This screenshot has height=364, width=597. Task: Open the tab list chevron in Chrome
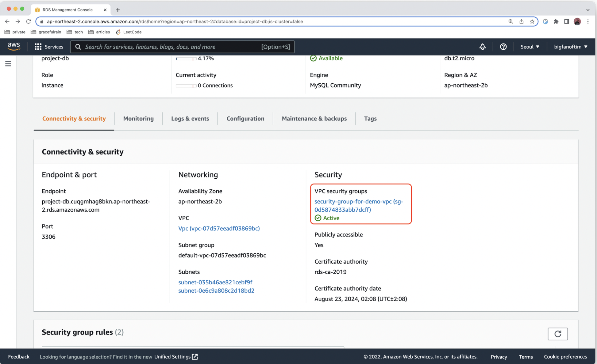tap(587, 10)
